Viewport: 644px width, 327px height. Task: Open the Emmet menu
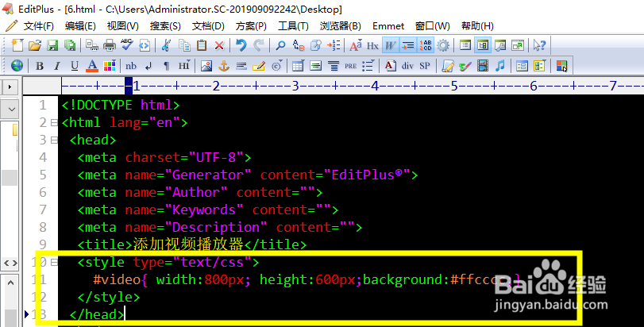[388, 26]
